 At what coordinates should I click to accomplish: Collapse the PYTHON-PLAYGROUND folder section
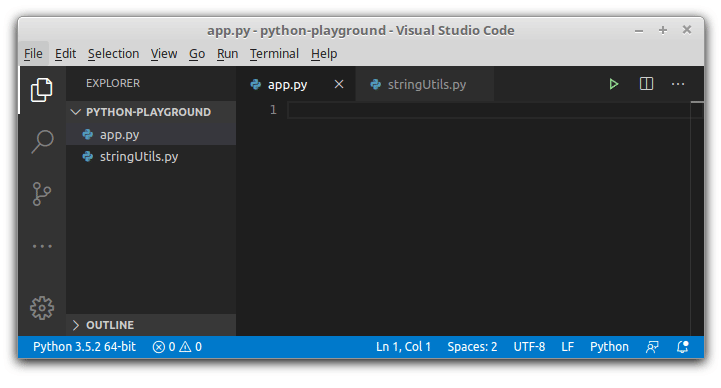[151, 112]
